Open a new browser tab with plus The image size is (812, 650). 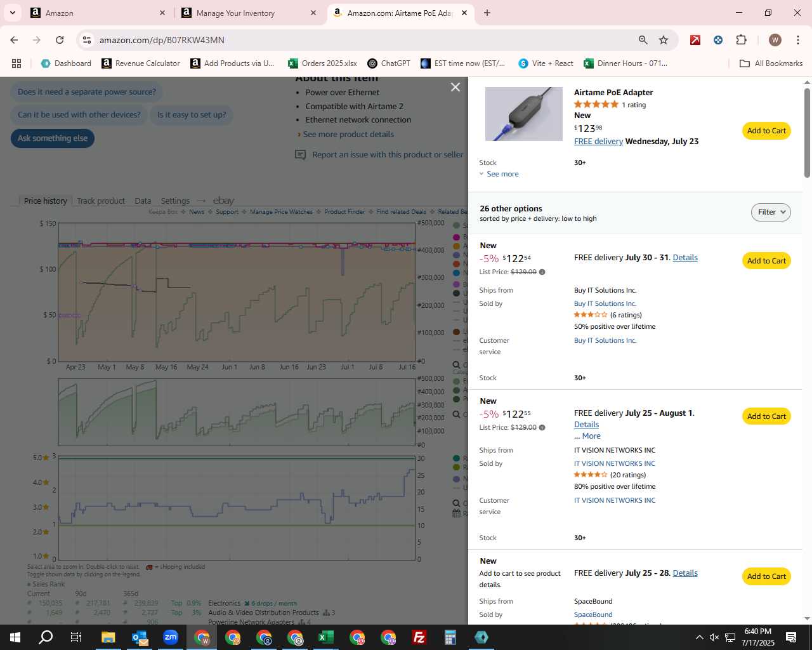tap(487, 13)
